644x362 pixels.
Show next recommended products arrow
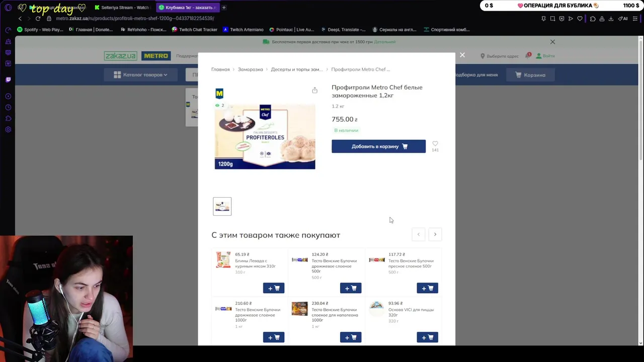pos(435,234)
